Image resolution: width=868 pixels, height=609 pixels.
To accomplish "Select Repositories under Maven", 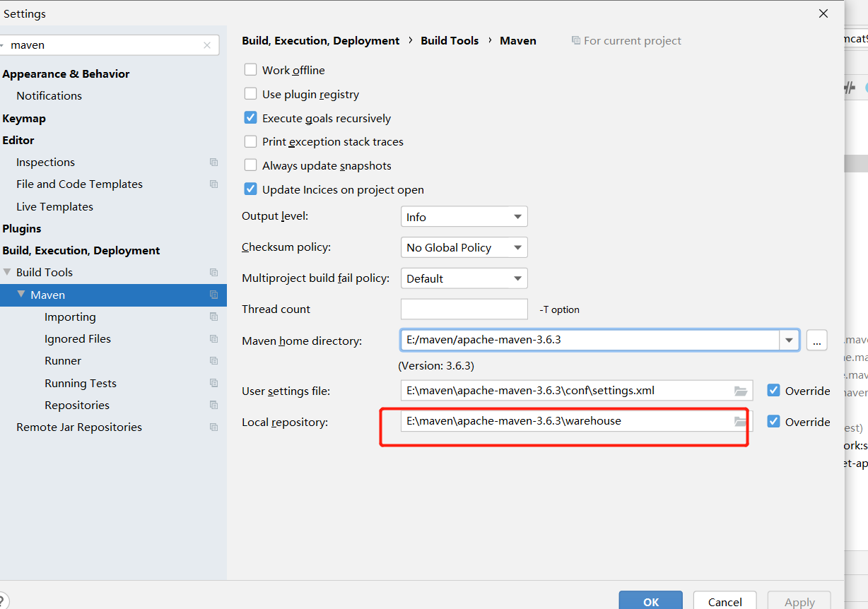I will pyautogui.click(x=77, y=406).
